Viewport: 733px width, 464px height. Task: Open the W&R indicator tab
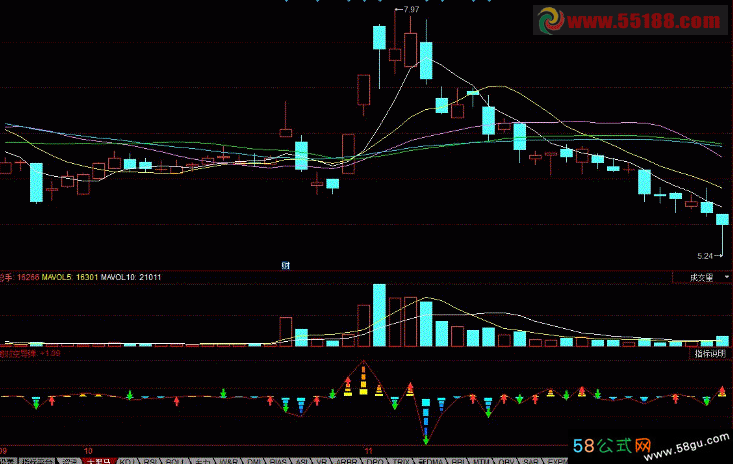coord(228,461)
